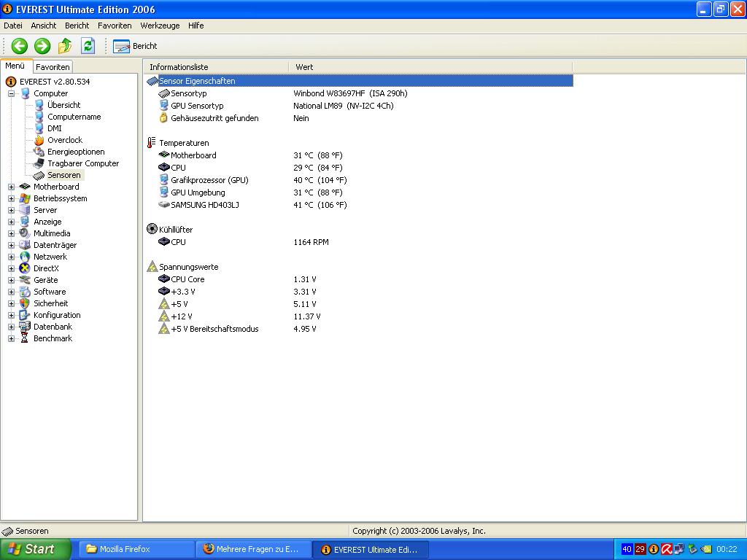747x560 pixels.
Task: Expand the Sicherheit tree node
Action: coord(12,304)
